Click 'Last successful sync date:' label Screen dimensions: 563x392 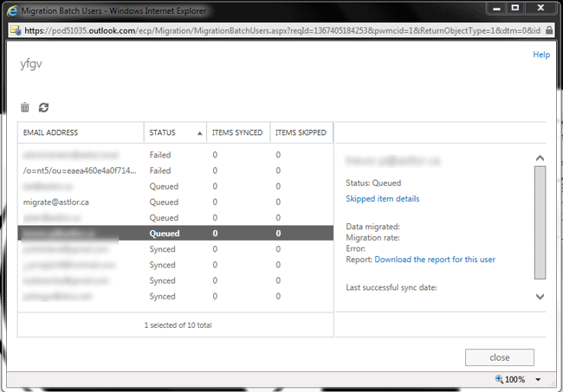pyautogui.click(x=392, y=287)
